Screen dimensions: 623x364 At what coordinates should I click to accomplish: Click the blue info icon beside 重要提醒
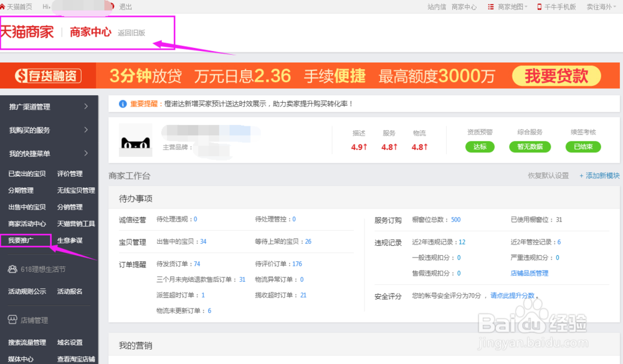pos(123,104)
